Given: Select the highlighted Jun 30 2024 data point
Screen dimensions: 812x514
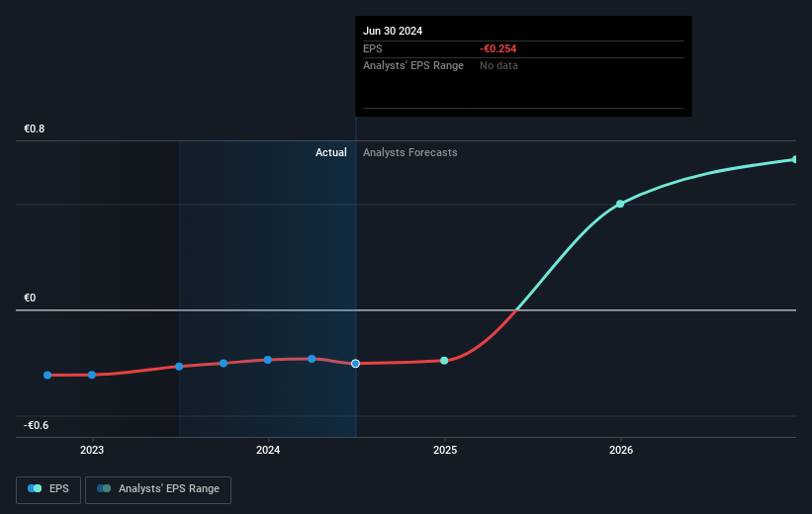Looking at the screenshot, I should [x=355, y=364].
